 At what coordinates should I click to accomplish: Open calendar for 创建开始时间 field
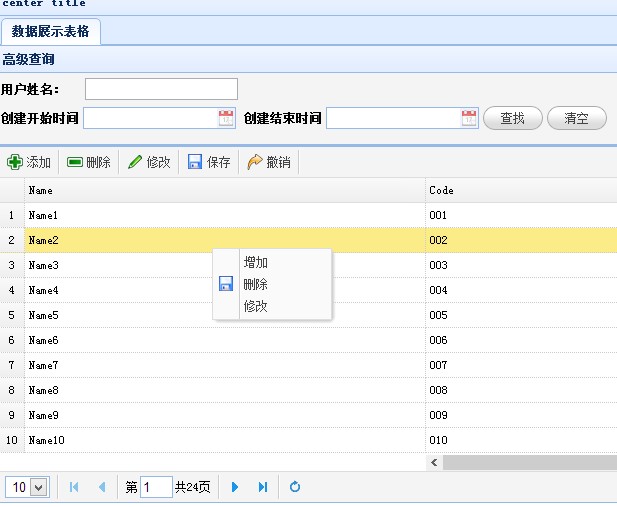coord(226,118)
